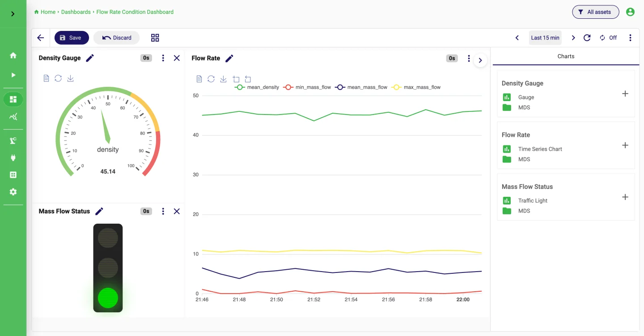Open the Home page from the sidebar

(13, 55)
